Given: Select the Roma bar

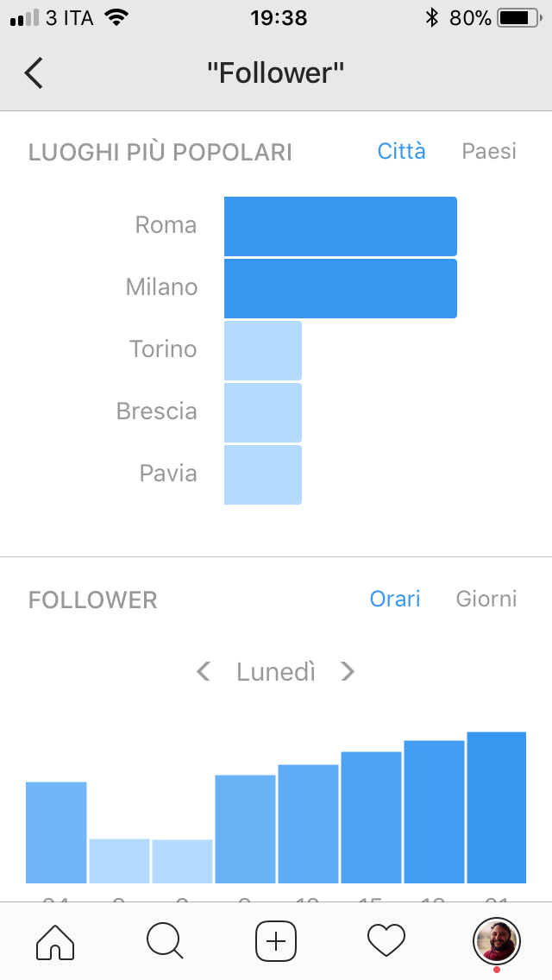Looking at the screenshot, I should click(x=341, y=226).
